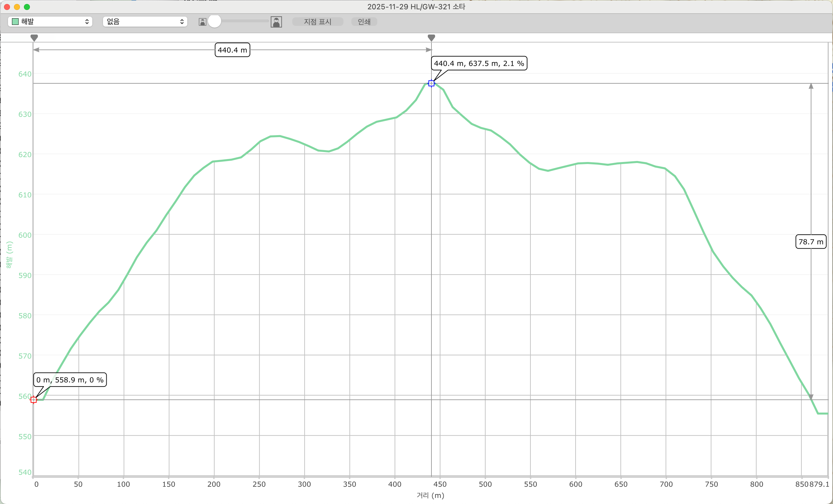Click the green zoom window button
Image resolution: width=833 pixels, height=504 pixels.
27,7
